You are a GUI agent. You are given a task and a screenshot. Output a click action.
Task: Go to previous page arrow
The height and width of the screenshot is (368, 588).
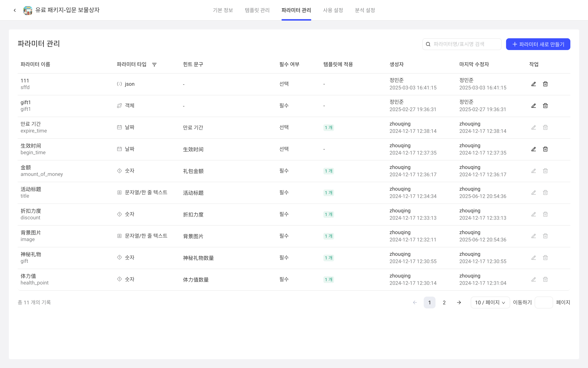click(x=415, y=302)
